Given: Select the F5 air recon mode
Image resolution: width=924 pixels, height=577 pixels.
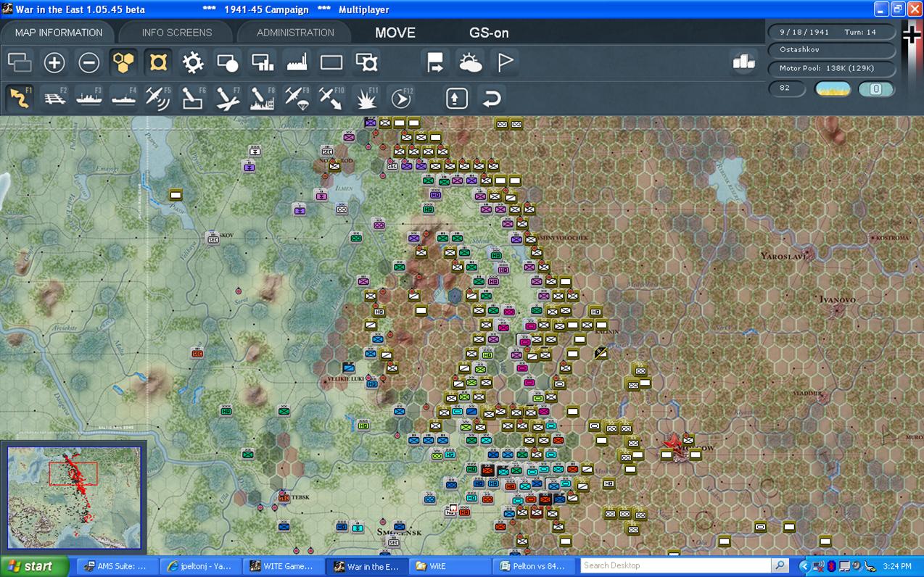Looking at the screenshot, I should click(157, 98).
